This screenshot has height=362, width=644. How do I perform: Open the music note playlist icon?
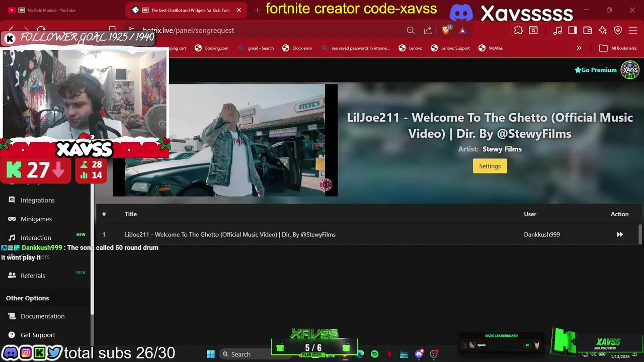coord(557,30)
